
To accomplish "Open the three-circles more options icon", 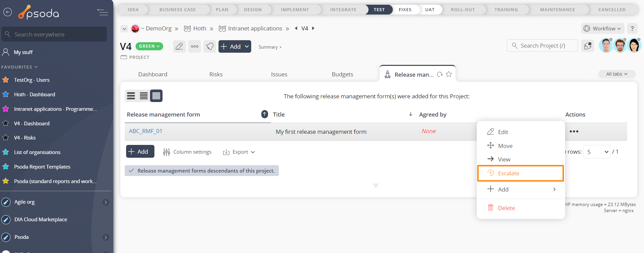I will pos(195,46).
